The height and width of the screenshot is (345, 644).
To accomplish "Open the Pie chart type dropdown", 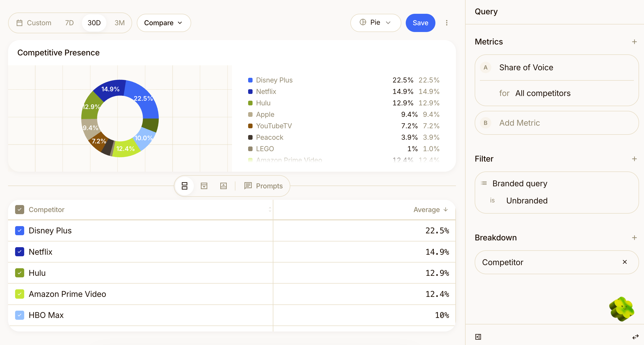I will tap(376, 23).
